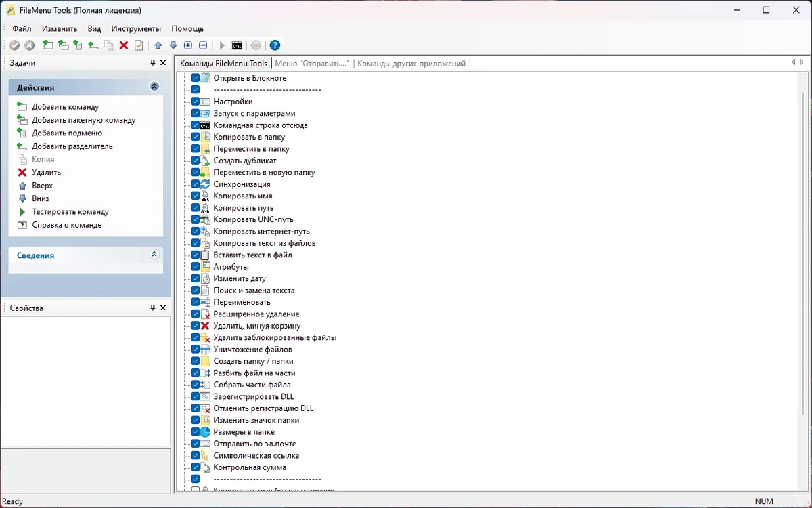Select the Разбить файл на части row
This screenshot has width=812, height=508.
[254, 373]
